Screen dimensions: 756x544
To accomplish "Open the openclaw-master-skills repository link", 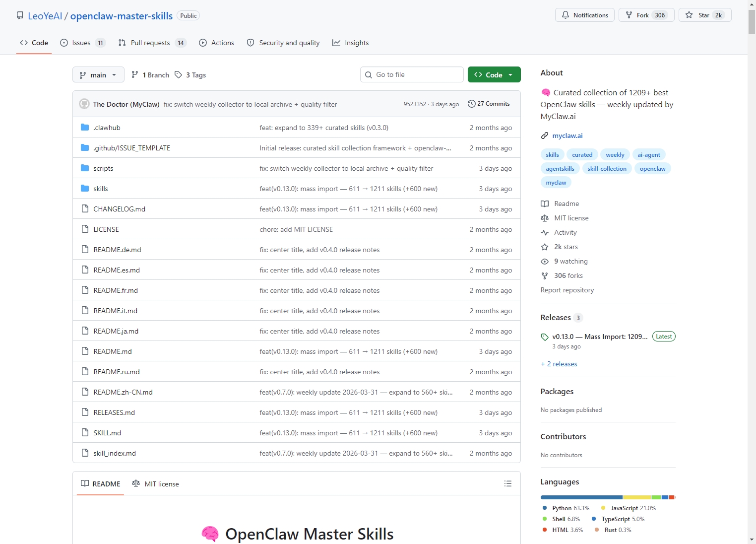I will [x=122, y=16].
